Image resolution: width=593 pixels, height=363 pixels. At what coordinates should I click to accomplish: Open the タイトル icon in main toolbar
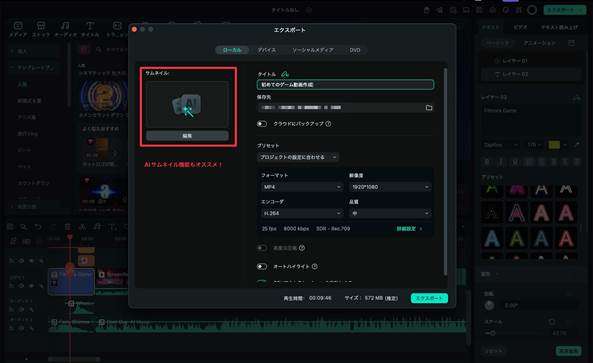tap(90, 29)
